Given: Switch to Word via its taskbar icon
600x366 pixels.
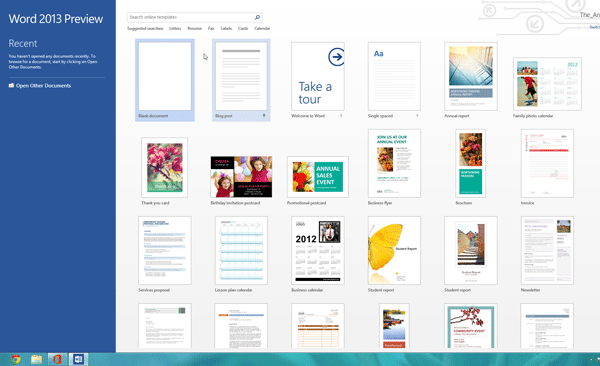Looking at the screenshot, I should pos(78,359).
